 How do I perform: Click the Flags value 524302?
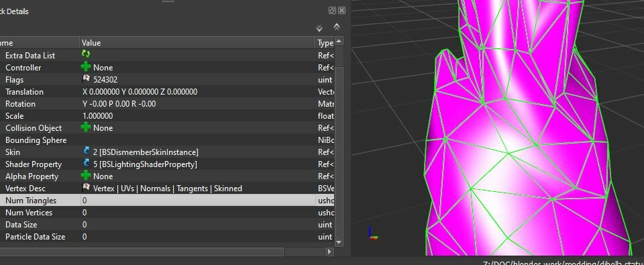(105, 79)
